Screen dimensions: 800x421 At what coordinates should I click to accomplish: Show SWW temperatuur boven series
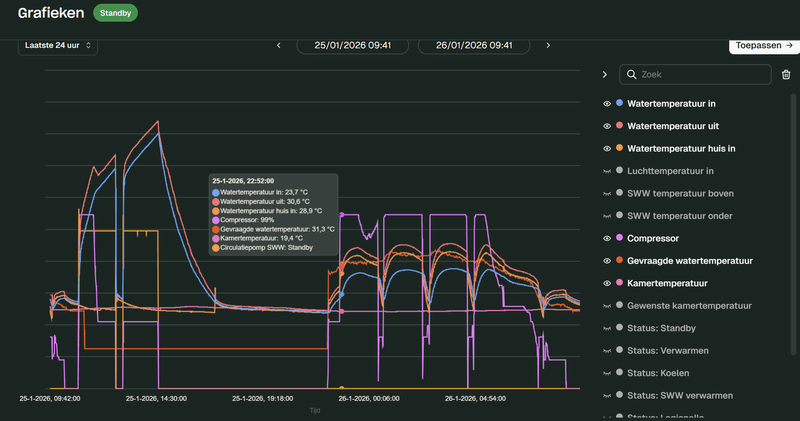click(x=607, y=193)
